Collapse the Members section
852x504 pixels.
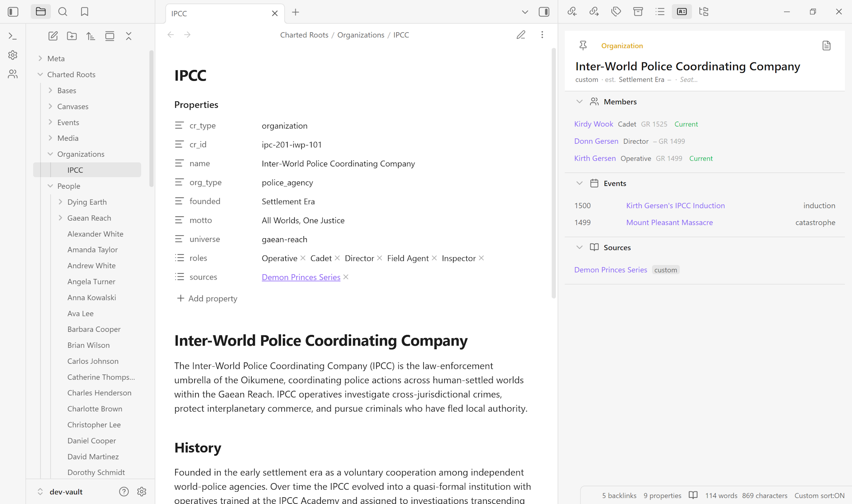580,102
